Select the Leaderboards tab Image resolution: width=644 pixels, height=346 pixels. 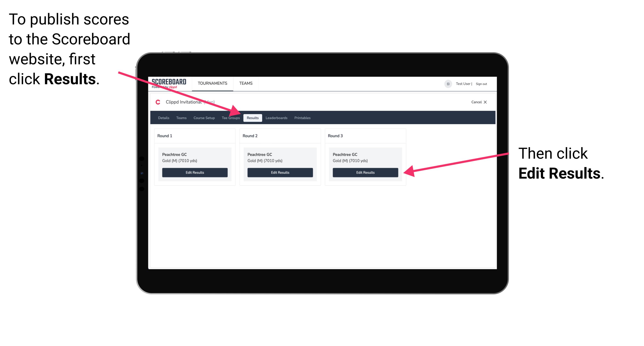(277, 118)
